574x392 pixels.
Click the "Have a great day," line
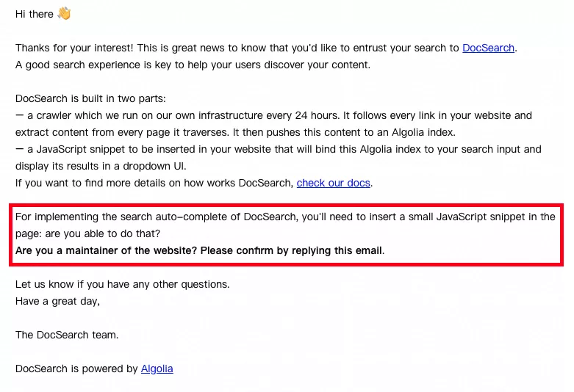pos(57,301)
